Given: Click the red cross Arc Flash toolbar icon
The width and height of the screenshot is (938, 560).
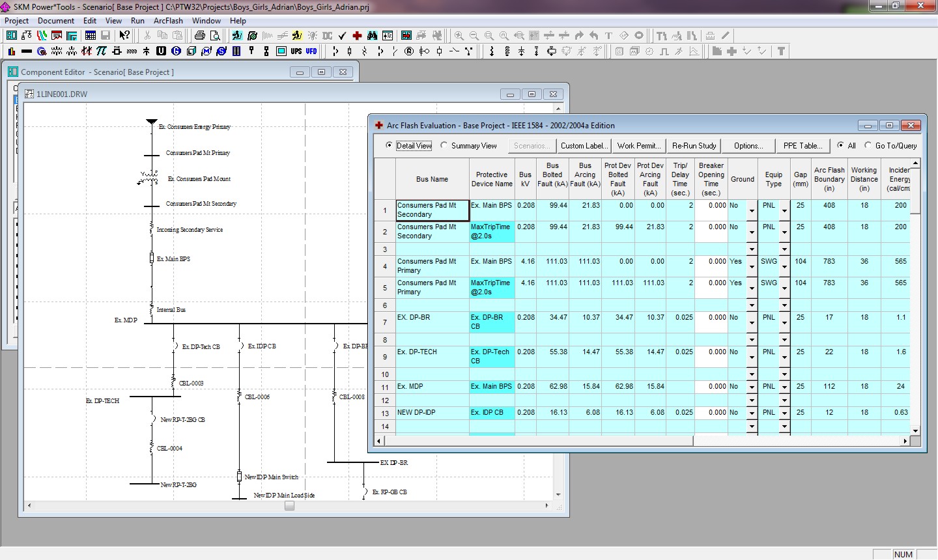Looking at the screenshot, I should coord(357,36).
